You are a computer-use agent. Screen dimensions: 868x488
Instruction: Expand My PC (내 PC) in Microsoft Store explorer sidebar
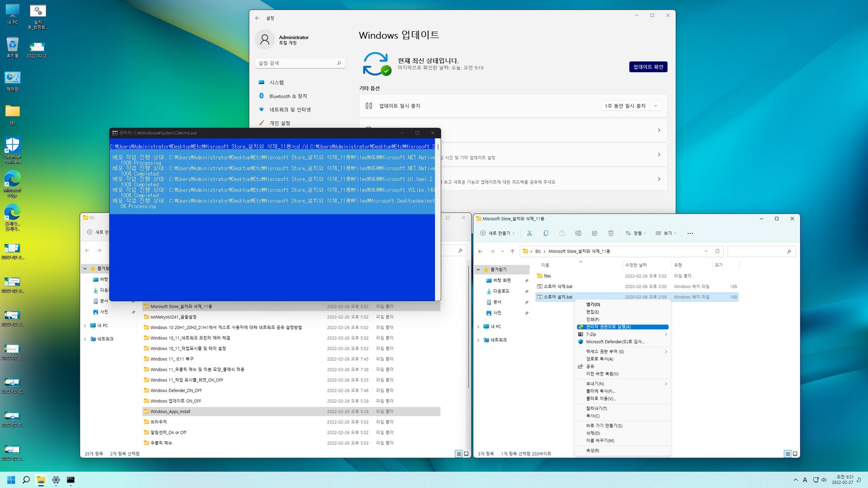tap(479, 327)
